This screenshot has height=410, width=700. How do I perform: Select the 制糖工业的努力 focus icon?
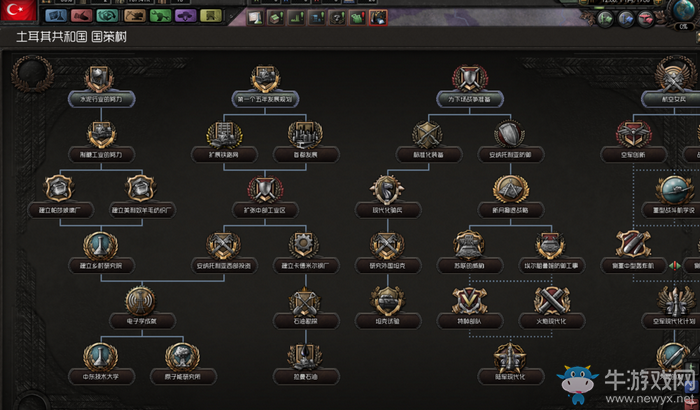pos(101,134)
